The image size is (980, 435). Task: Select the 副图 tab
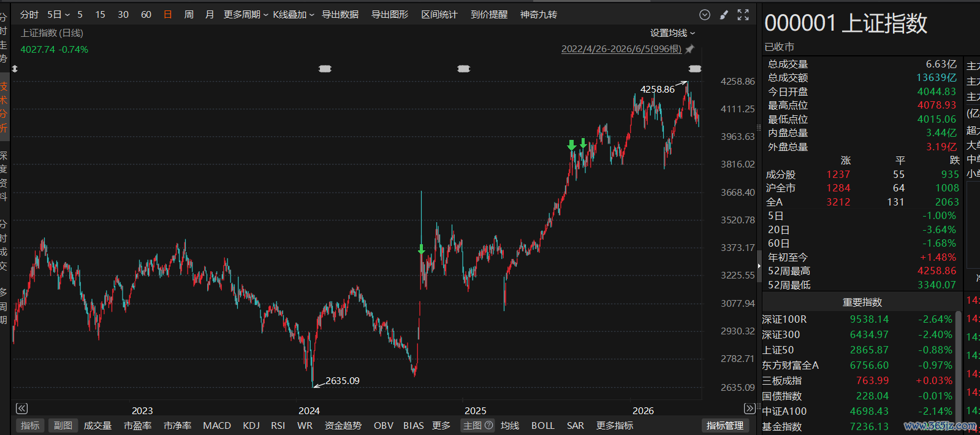[x=63, y=426]
